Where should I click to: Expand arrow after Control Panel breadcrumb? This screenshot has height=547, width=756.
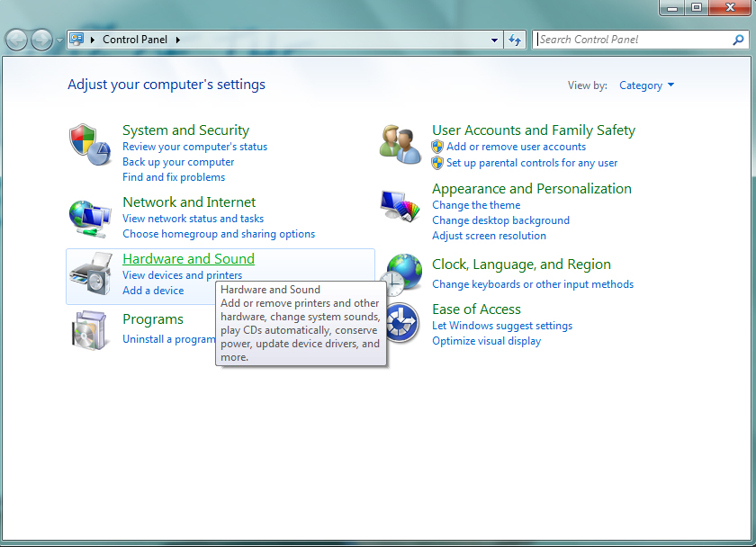coord(178,40)
